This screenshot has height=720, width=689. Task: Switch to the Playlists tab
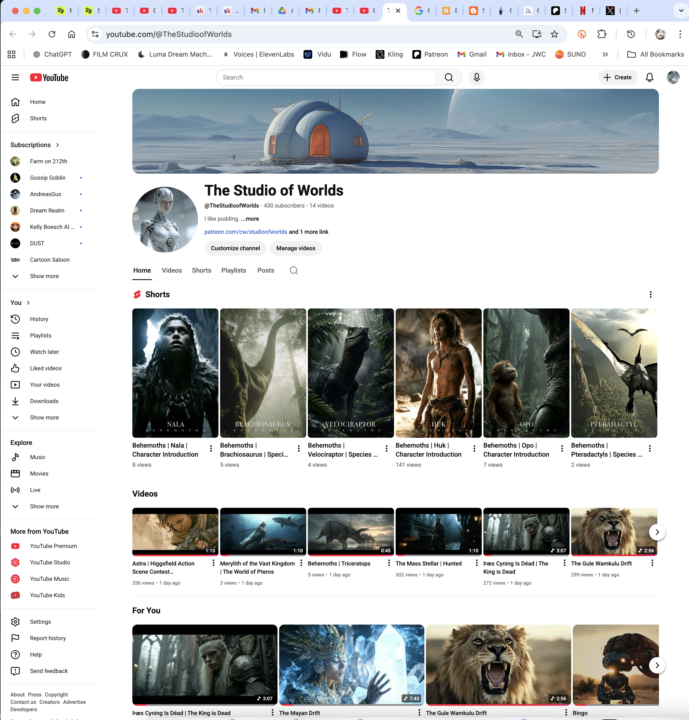click(x=233, y=270)
